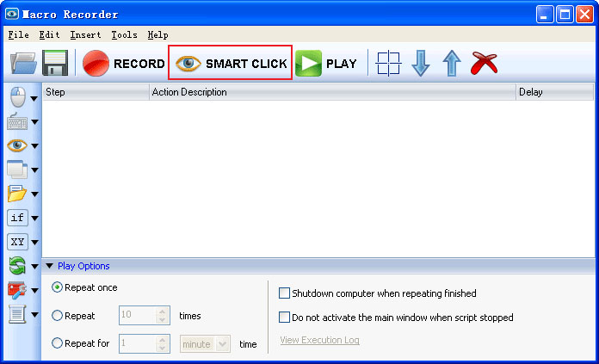Select the mouse action icon in sidebar
The image size is (599, 364).
point(18,97)
